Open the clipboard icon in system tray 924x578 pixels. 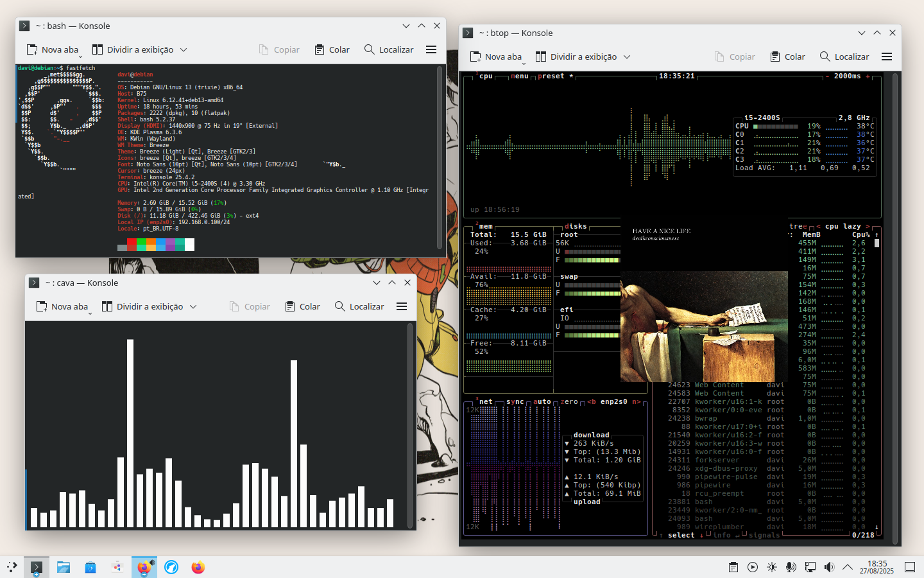click(x=733, y=567)
